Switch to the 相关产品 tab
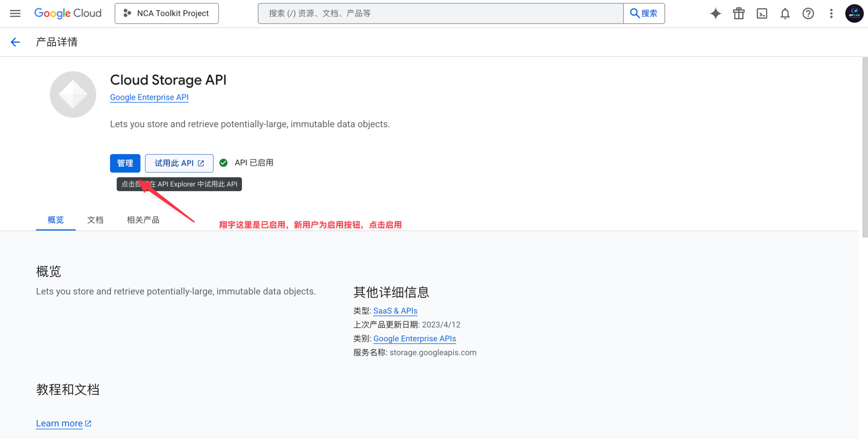The image size is (868, 439). coord(142,219)
